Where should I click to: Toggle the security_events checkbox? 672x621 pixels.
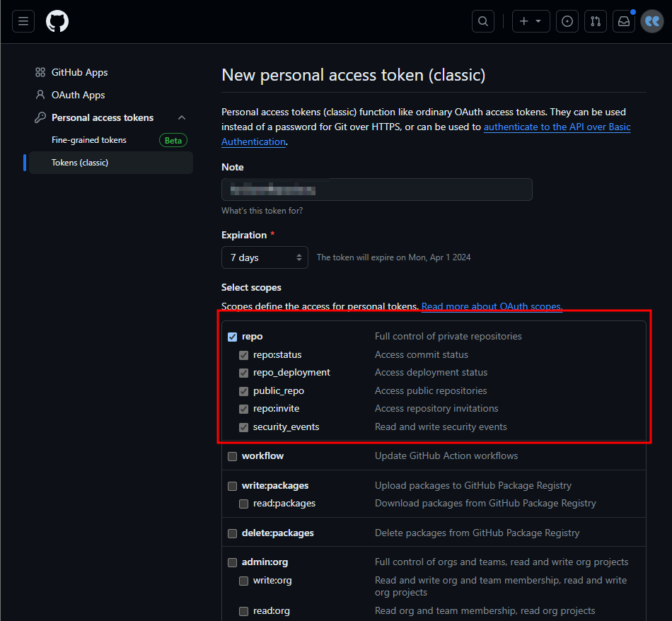tap(243, 427)
